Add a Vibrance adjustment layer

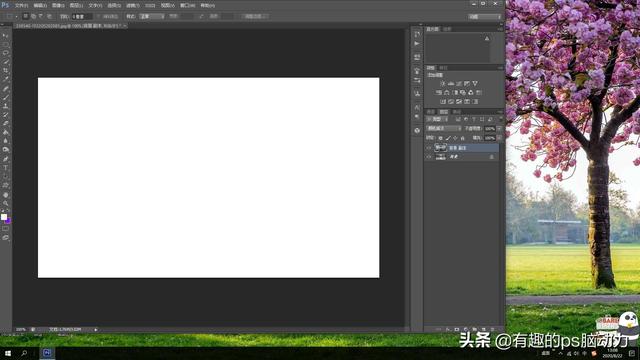475,83
